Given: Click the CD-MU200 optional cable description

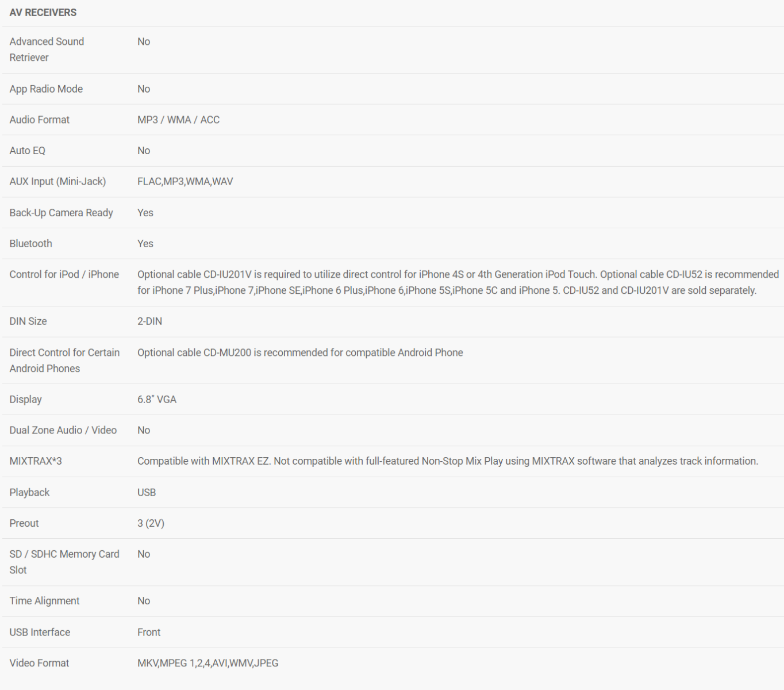Looking at the screenshot, I should (x=300, y=352).
